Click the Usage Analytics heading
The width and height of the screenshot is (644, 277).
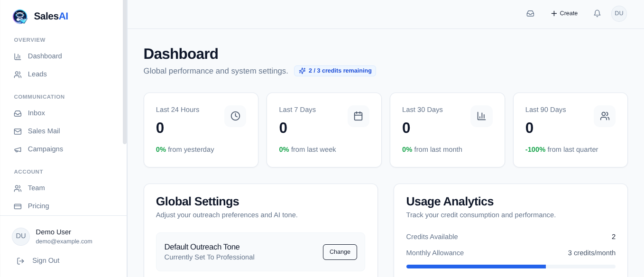click(x=450, y=201)
